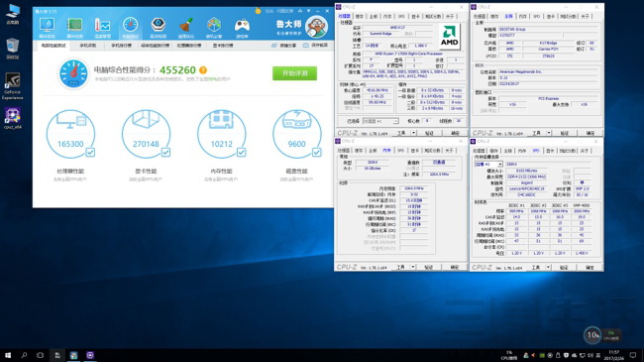Switch to the phone evaluation sub-tab in Lu Dashi
Viewport: 644px width, 362px height.
point(87,46)
